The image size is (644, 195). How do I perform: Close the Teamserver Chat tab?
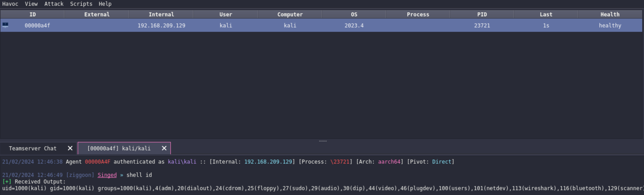pos(70,148)
